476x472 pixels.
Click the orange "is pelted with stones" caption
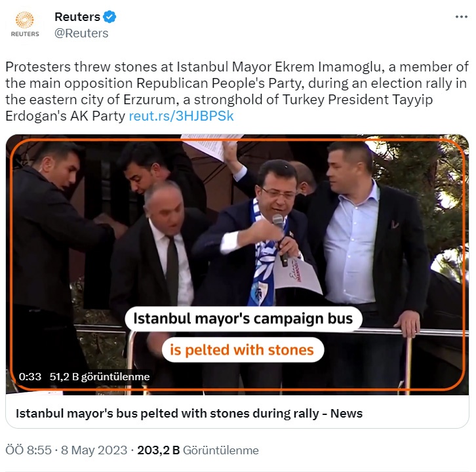click(243, 350)
